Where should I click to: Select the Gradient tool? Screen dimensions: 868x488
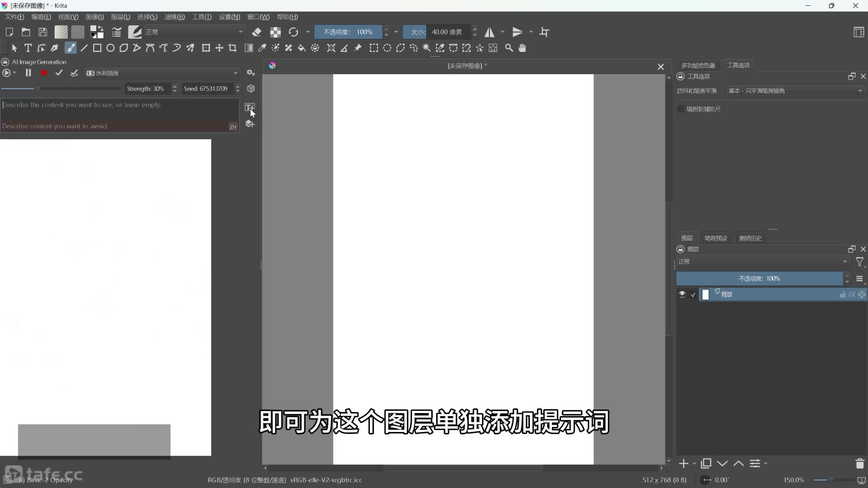(249, 48)
